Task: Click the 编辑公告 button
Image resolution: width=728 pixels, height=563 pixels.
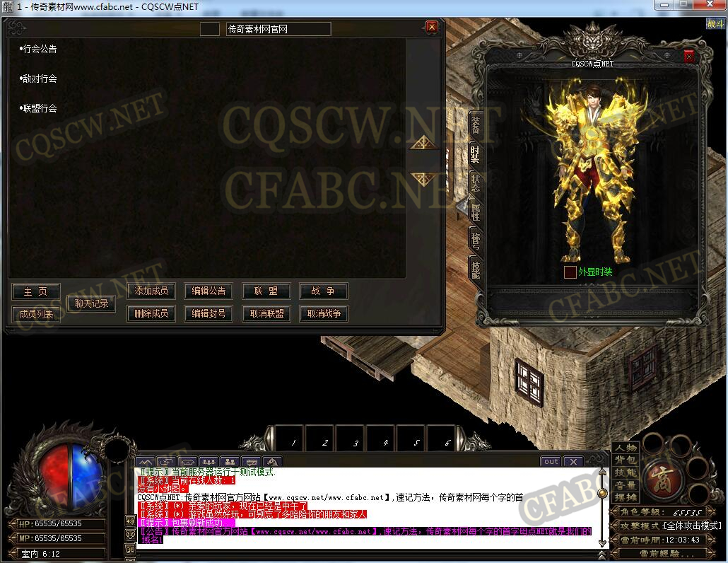Action: click(209, 291)
